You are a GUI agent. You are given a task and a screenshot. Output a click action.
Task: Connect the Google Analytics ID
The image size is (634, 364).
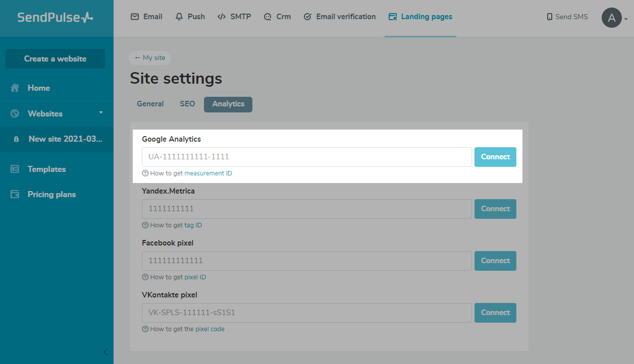point(495,157)
